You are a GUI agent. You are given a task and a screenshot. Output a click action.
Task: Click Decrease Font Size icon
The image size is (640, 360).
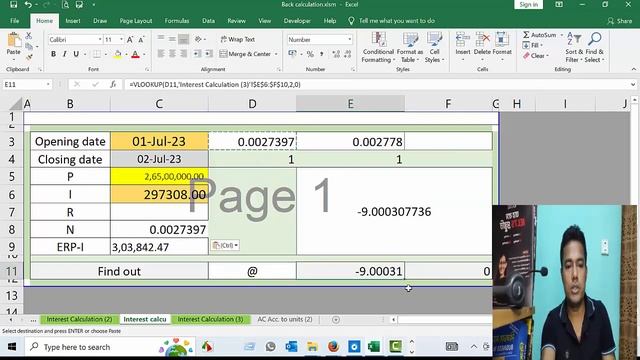tap(141, 40)
